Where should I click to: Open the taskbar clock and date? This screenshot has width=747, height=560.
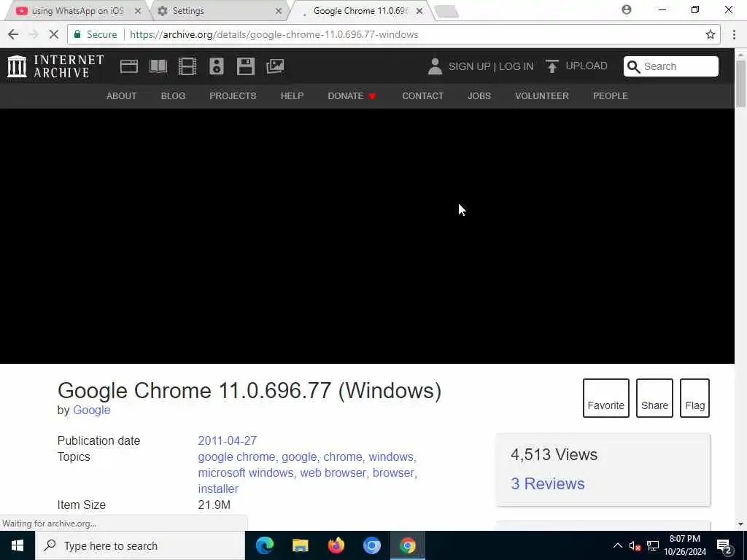[684, 545]
